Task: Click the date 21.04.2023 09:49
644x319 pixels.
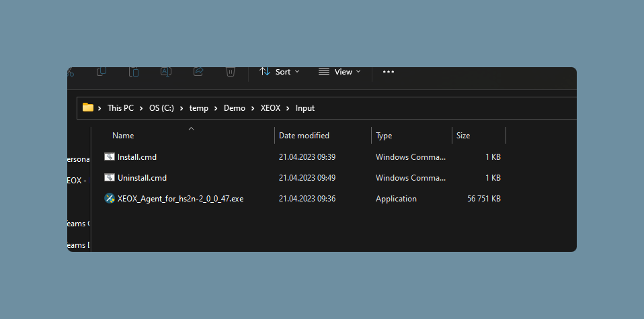Action: click(x=307, y=178)
